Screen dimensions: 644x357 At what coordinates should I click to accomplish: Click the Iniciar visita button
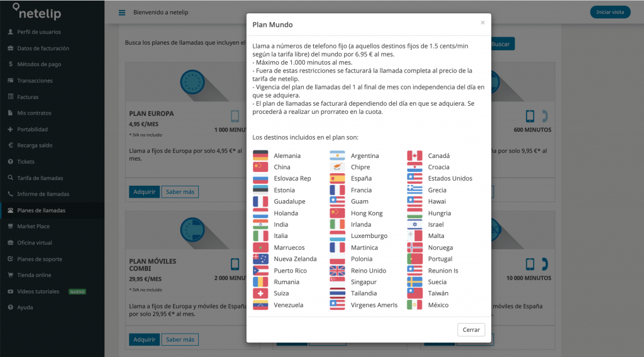(x=610, y=12)
